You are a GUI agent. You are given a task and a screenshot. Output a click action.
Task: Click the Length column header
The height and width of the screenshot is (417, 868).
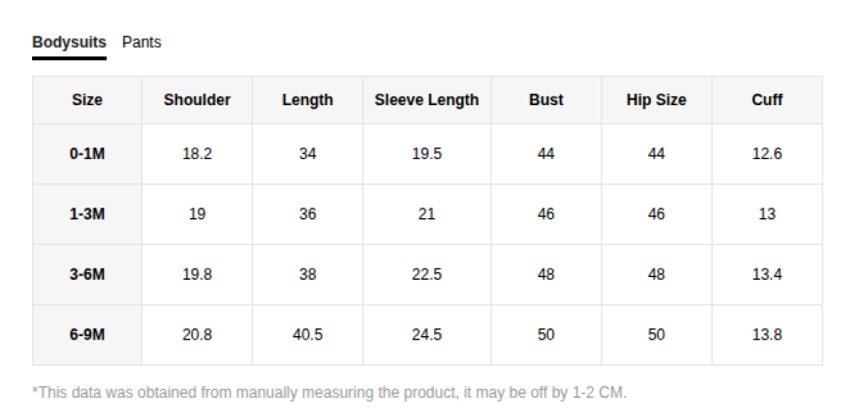coord(307,100)
